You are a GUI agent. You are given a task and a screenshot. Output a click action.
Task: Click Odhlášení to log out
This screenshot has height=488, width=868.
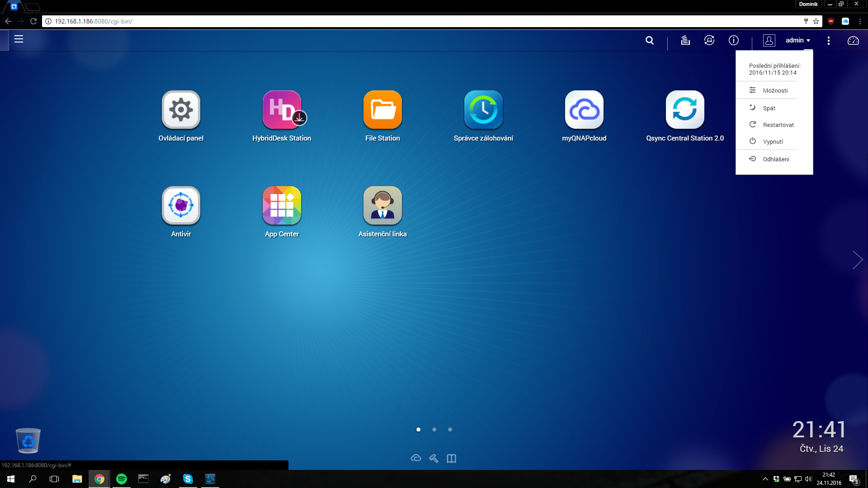tap(776, 159)
